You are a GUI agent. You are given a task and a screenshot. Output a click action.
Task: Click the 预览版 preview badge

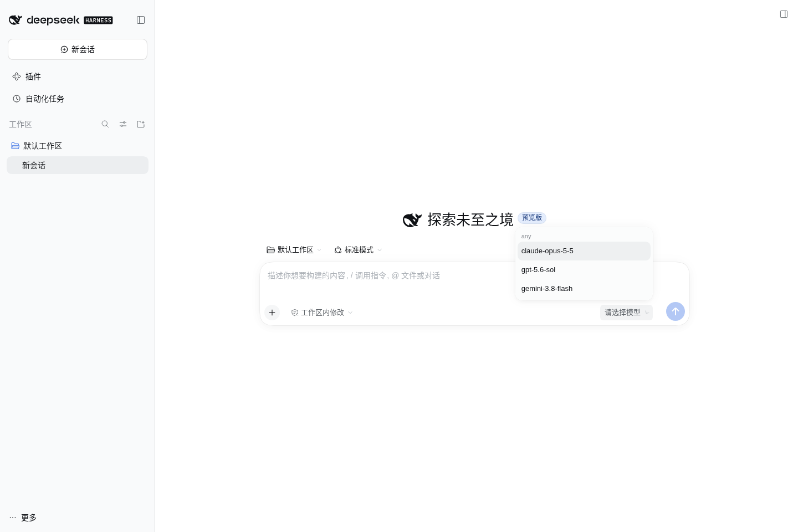tap(532, 218)
